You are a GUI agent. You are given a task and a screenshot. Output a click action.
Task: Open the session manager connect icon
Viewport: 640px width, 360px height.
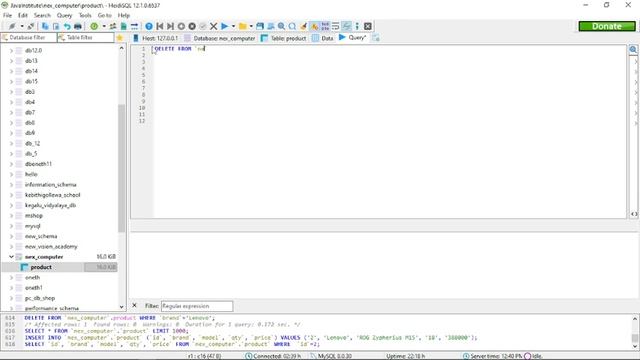pos(12,26)
